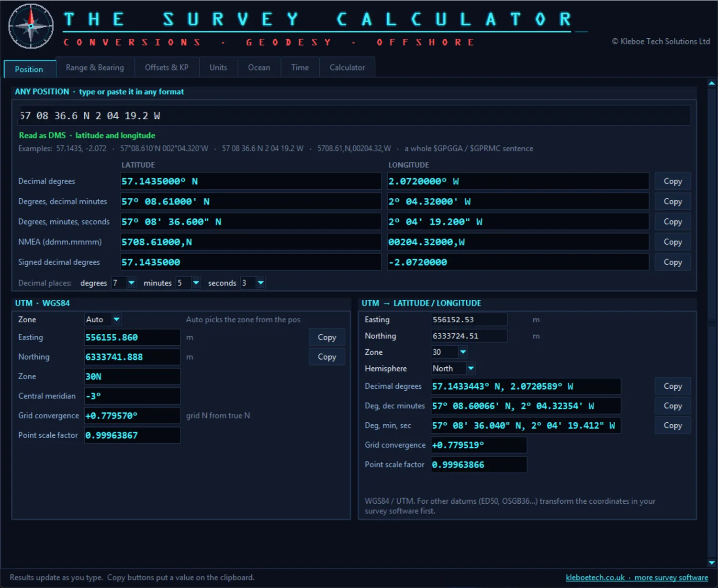Image resolution: width=718 pixels, height=588 pixels.
Task: Click the Northing input 6333724.51
Action: [x=469, y=336]
